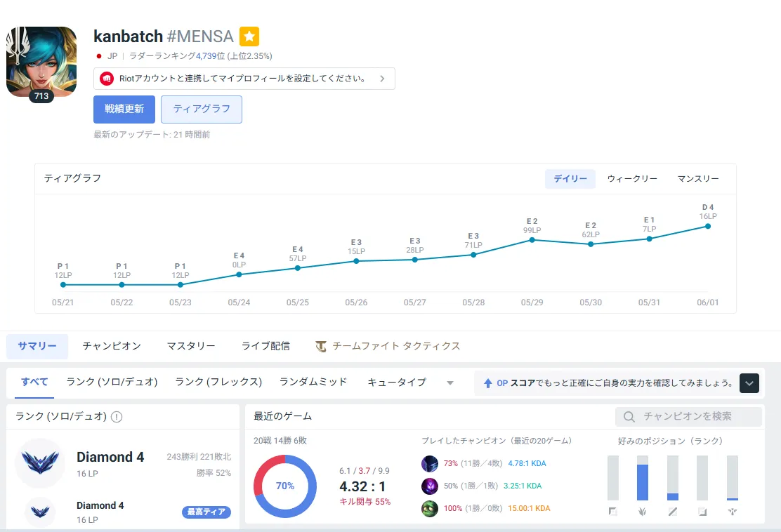This screenshot has width=781, height=532.
Task: Click the champion icon with 73% win rate
Action: pos(430,463)
